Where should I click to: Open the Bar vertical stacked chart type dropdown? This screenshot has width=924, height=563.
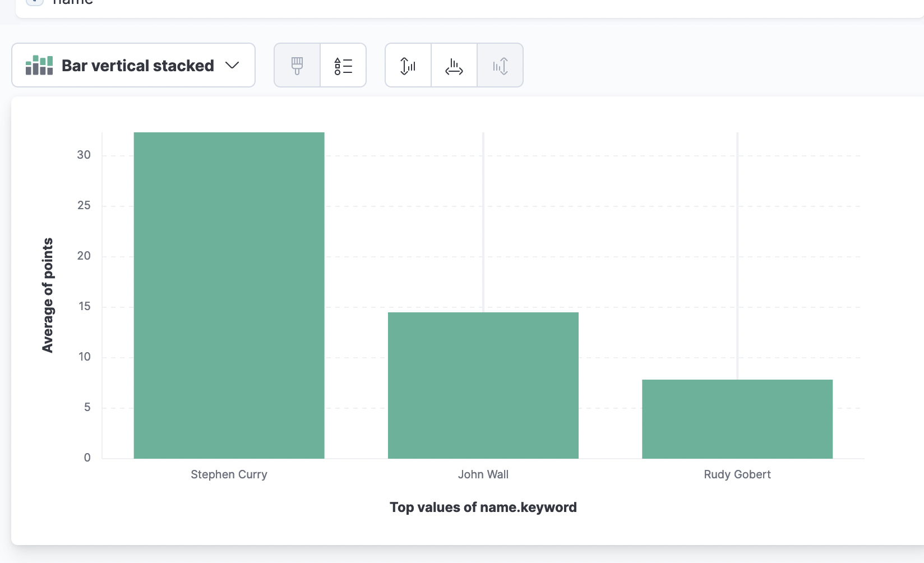coord(133,65)
